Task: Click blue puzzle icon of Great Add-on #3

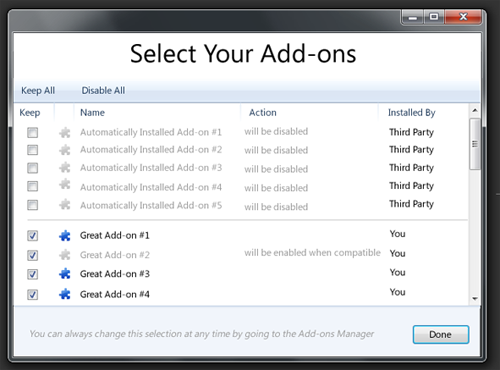Action: pyautogui.click(x=65, y=274)
